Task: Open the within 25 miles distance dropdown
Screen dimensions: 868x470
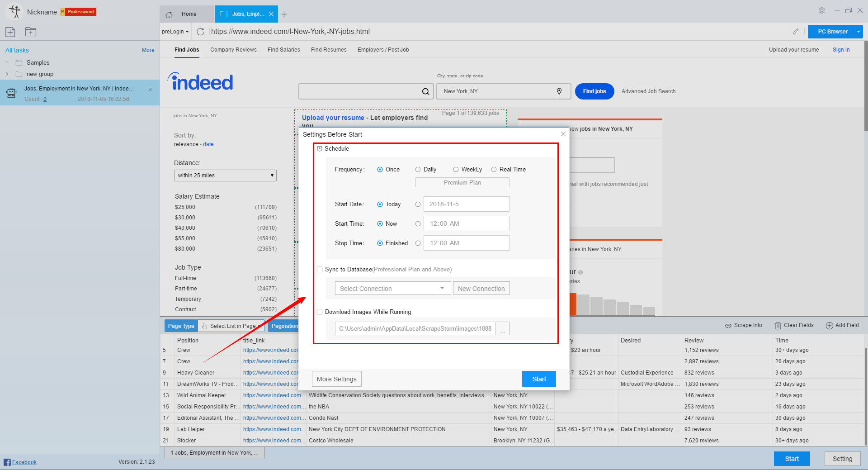Action: point(225,176)
